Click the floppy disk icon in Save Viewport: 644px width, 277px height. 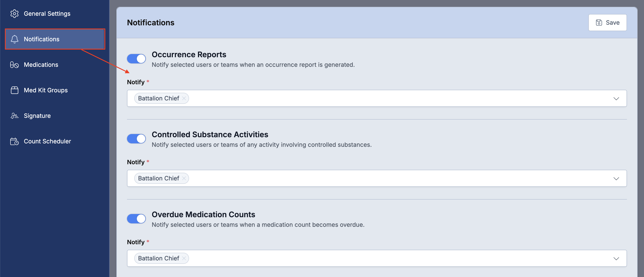pos(599,23)
